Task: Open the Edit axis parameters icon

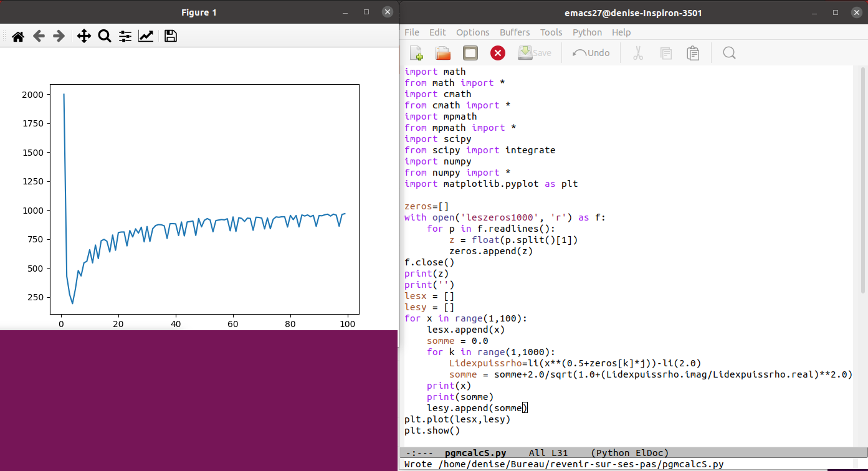Action: click(146, 37)
